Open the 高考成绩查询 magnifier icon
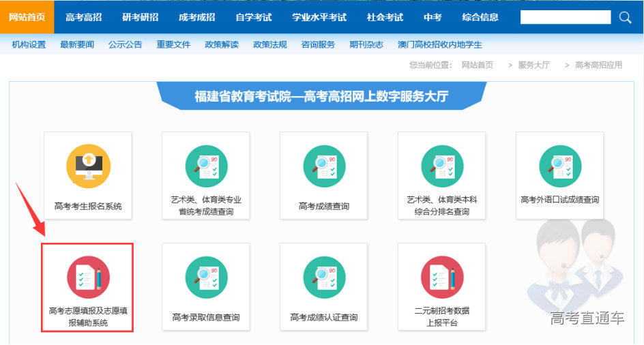 [x=324, y=166]
